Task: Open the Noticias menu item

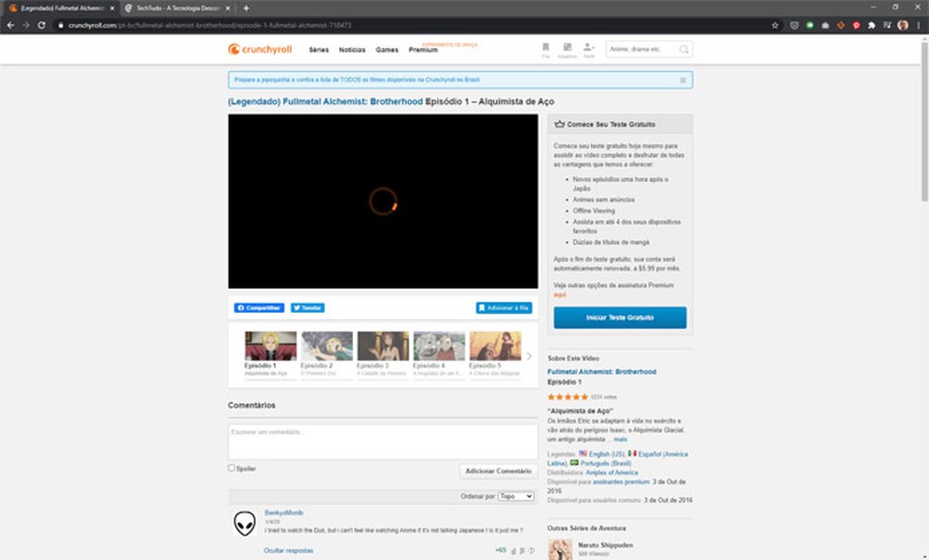Action: pos(351,49)
